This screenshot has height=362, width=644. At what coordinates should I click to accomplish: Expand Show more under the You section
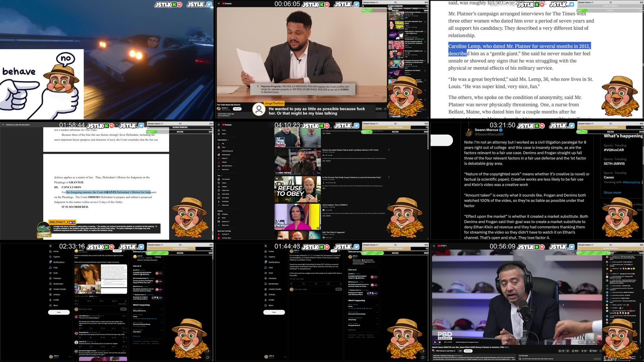tap(224, 205)
